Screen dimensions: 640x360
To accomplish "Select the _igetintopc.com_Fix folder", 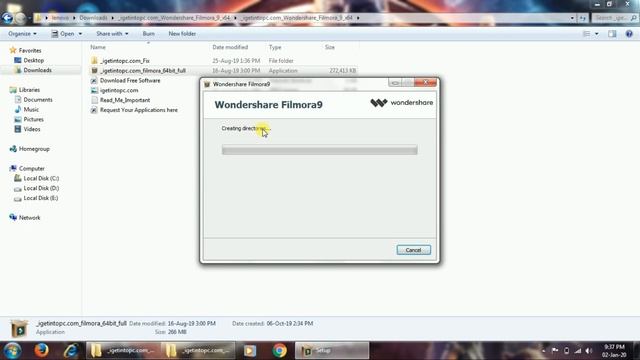I will (x=124, y=61).
